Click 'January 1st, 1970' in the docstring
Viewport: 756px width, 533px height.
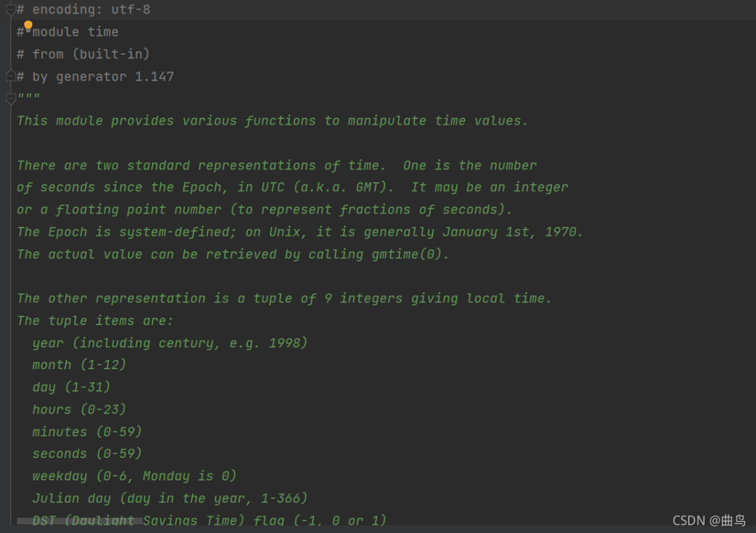click(513, 232)
